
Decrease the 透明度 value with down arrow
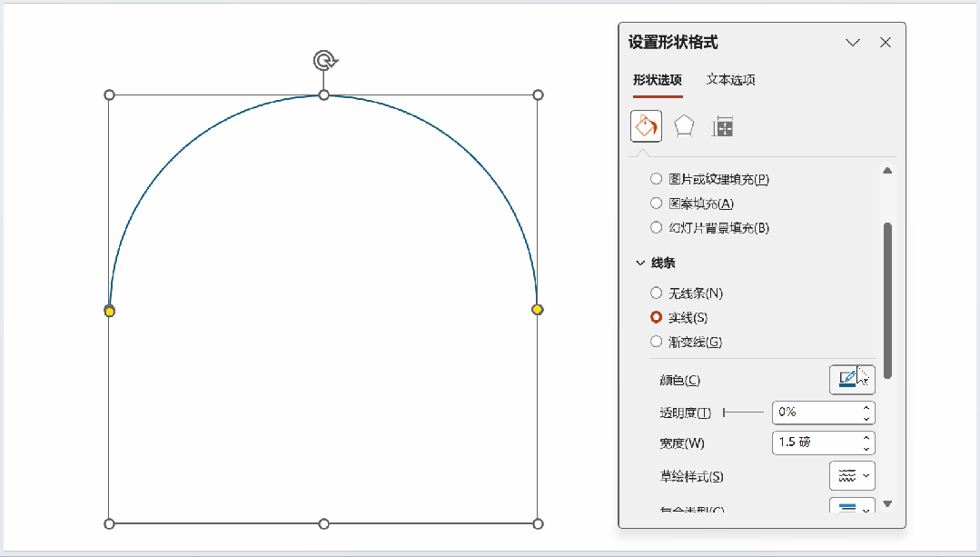866,418
